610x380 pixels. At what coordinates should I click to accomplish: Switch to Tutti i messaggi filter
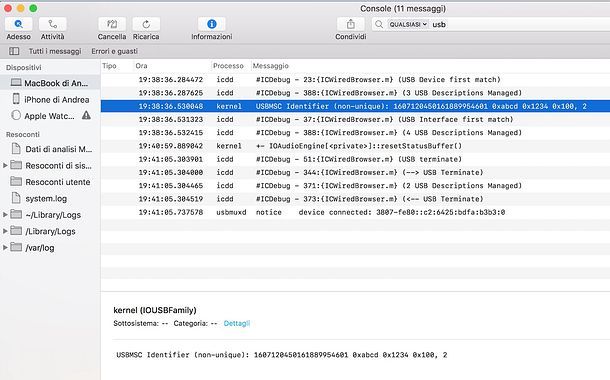coord(55,51)
